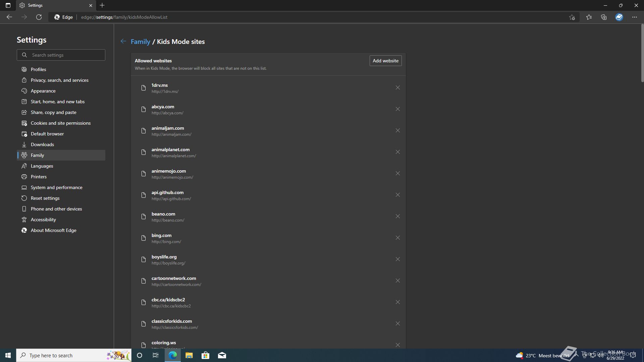Delete boyslife.org entry
This screenshot has width=644, height=362.
pos(397,259)
